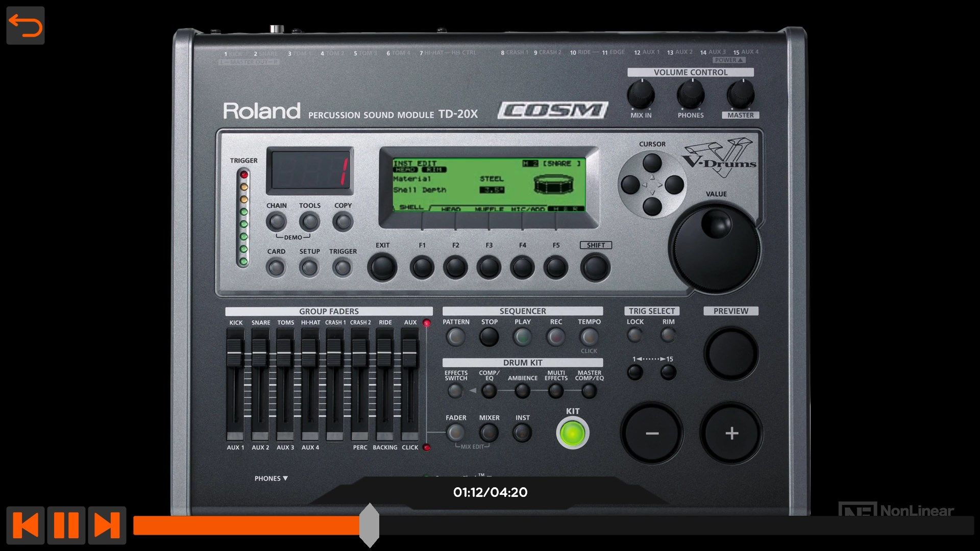Click the cursor up button
The height and width of the screenshot is (551, 980).
click(x=652, y=163)
